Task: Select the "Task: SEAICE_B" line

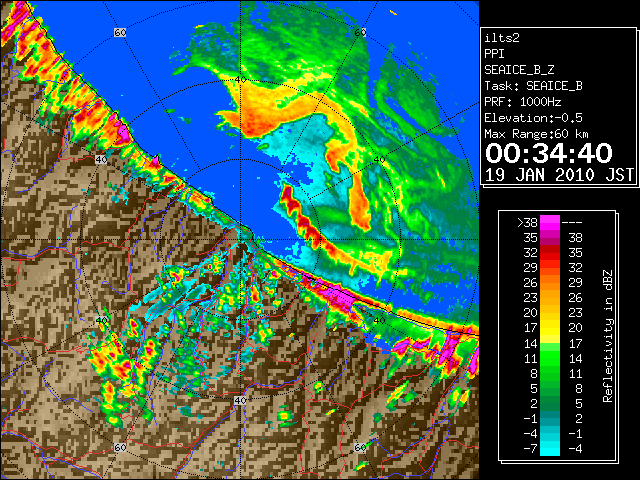Action: (x=533, y=86)
